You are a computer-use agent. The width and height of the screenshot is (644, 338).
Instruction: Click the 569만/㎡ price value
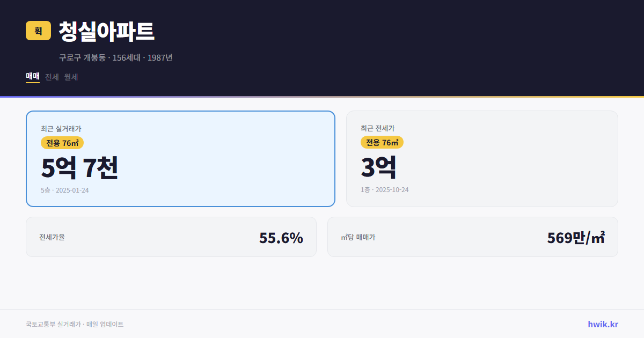click(576, 238)
